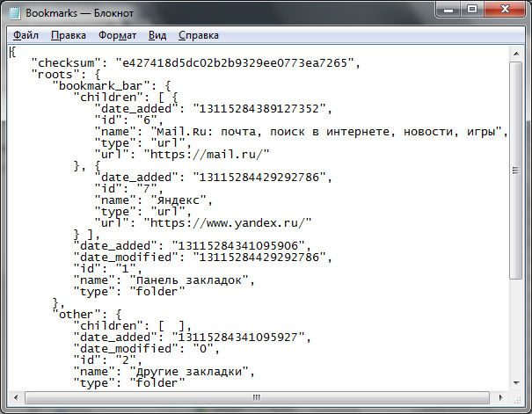Screen dimensions: 532x414
Task: Open the Справка menu
Action: (199, 35)
